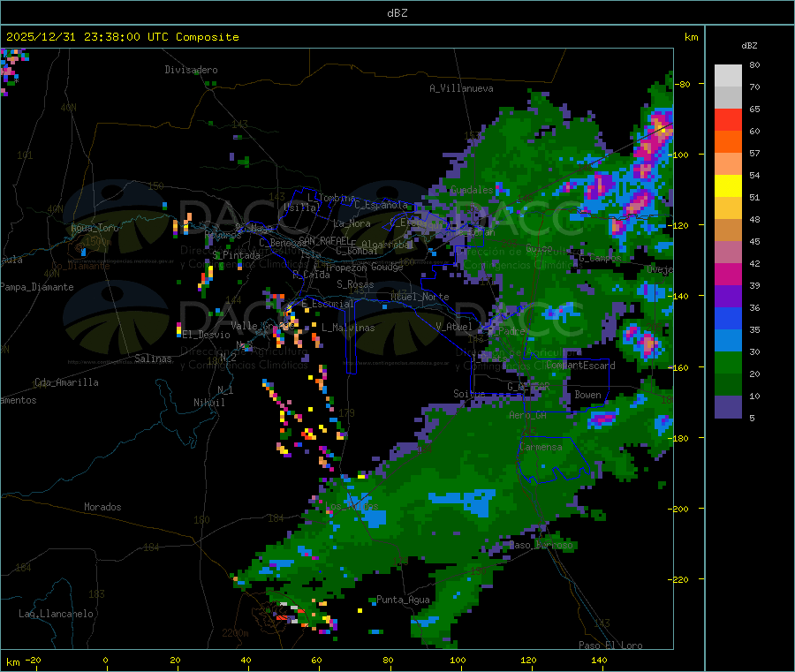
Task: Click the 'Atuel_Norte' label
Action: tap(420, 297)
